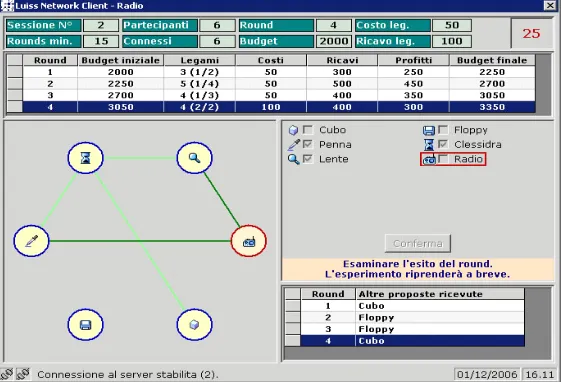Check the Floppy checkbox
This screenshot has height=382, width=562.
point(443,129)
